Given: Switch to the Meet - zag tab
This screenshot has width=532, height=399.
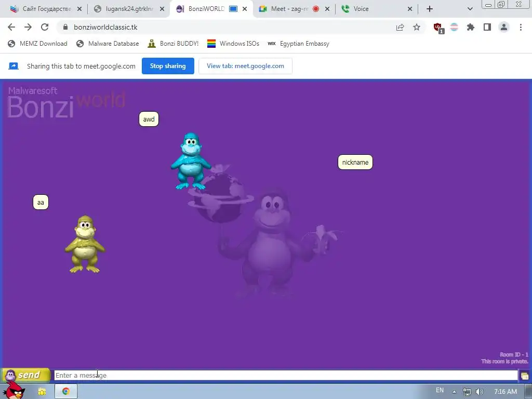Looking at the screenshot, I should click(x=288, y=9).
